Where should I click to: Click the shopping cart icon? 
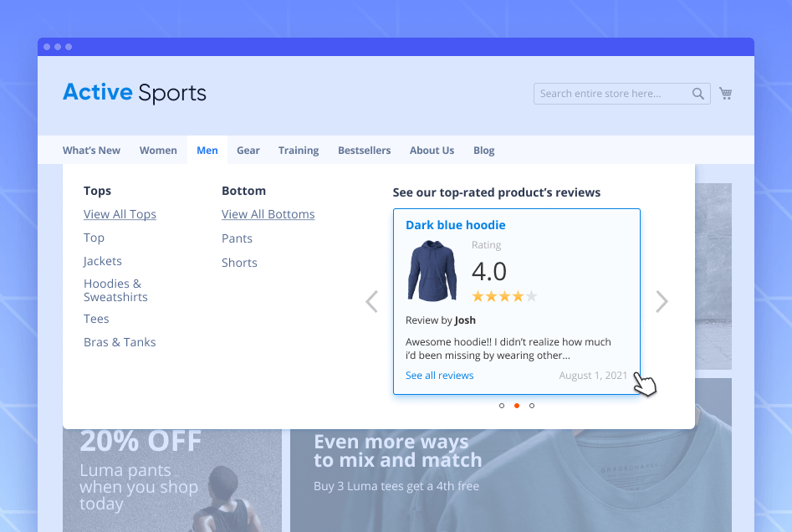tap(725, 94)
